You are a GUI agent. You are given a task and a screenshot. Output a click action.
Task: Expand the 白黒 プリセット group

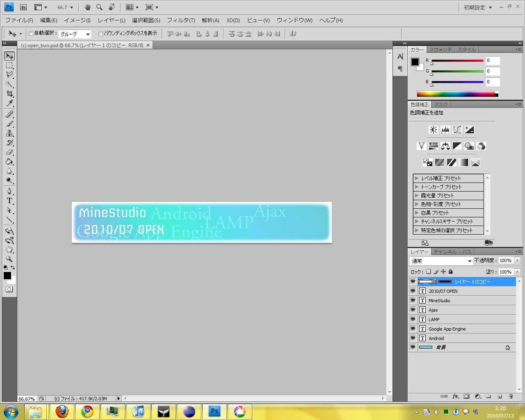point(417,212)
